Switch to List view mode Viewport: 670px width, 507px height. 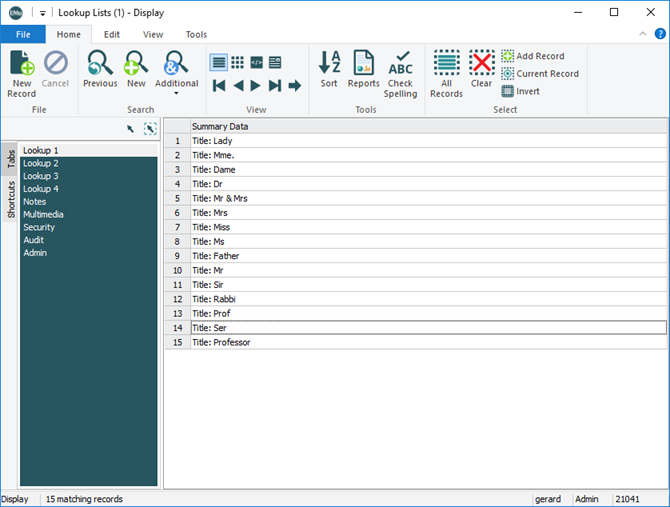click(x=219, y=62)
